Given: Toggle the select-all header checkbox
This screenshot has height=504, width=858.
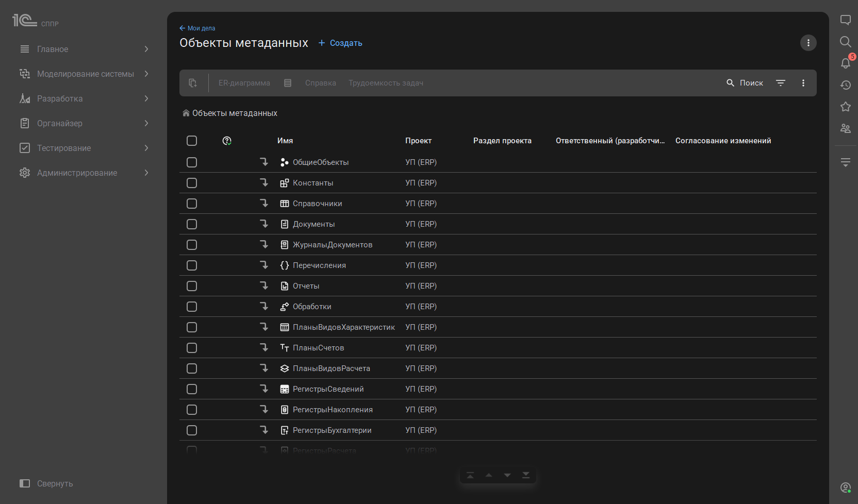Looking at the screenshot, I should click(192, 141).
